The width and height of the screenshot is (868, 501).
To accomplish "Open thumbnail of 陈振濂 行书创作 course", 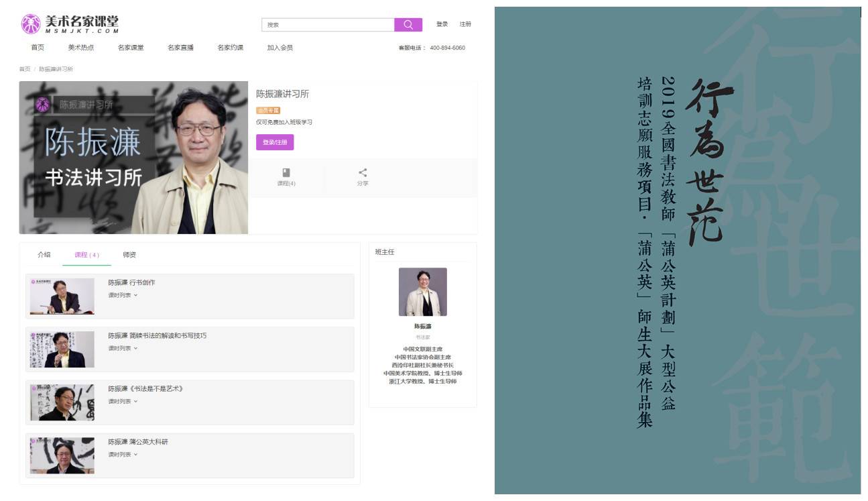I will tap(62, 296).
